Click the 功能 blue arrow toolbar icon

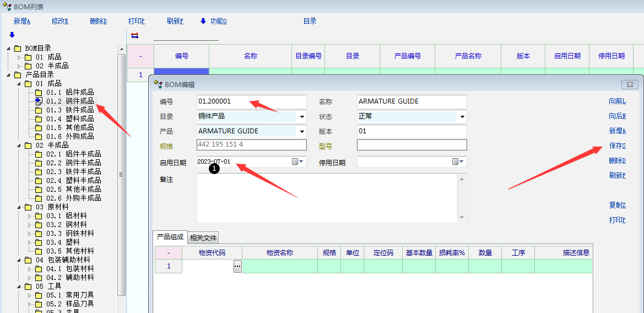point(203,21)
